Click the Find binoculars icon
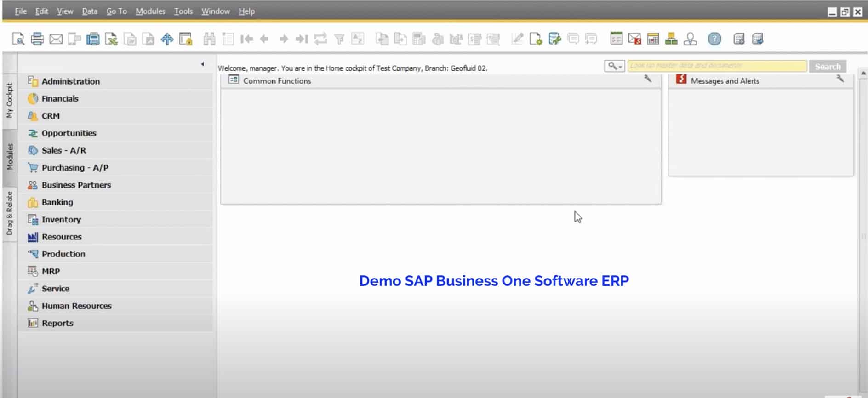This screenshot has height=398, width=868. 209,39
